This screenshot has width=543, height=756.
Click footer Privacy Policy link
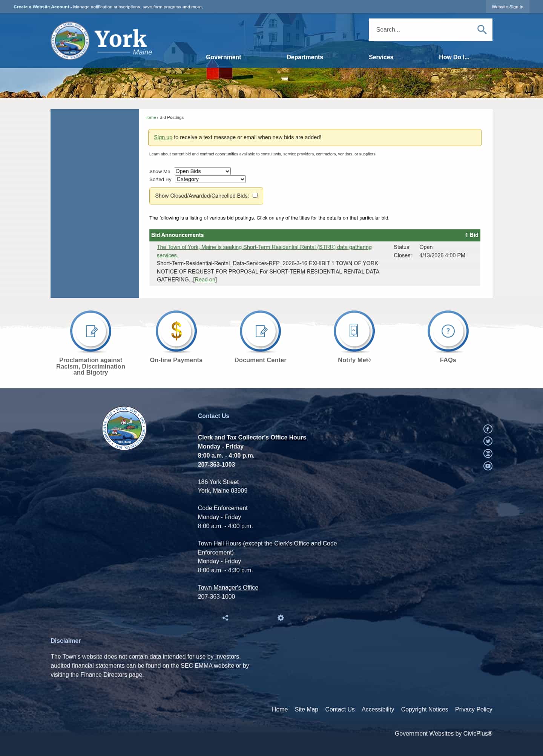click(474, 709)
